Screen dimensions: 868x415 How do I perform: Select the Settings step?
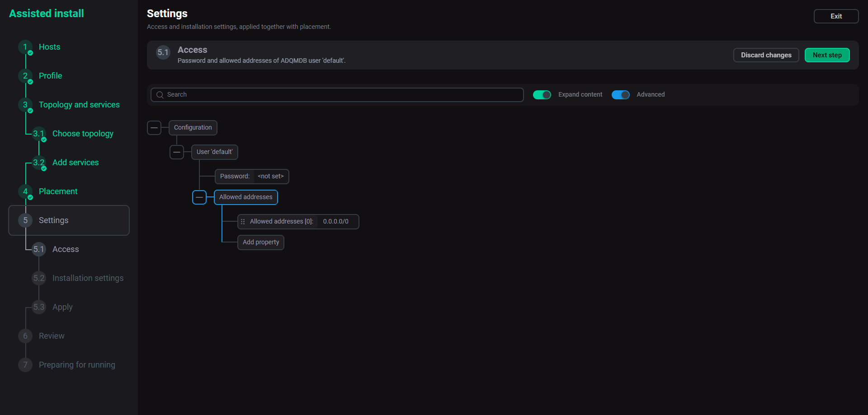[x=69, y=220]
